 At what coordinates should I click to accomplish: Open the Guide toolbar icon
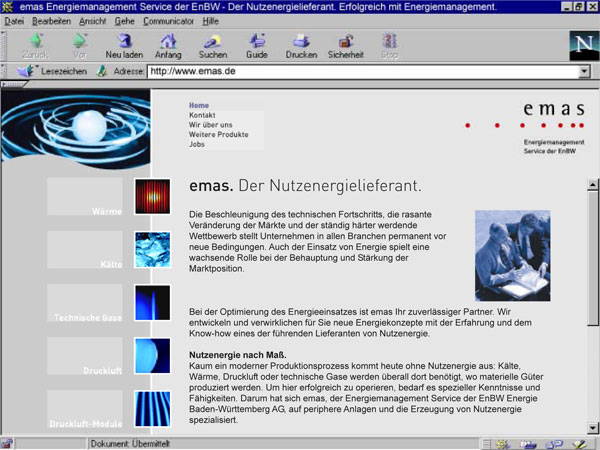(257, 41)
